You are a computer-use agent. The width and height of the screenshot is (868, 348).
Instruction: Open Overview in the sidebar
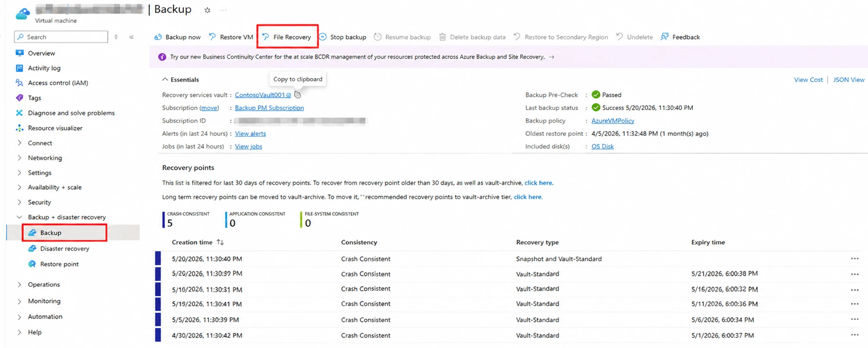[x=41, y=53]
